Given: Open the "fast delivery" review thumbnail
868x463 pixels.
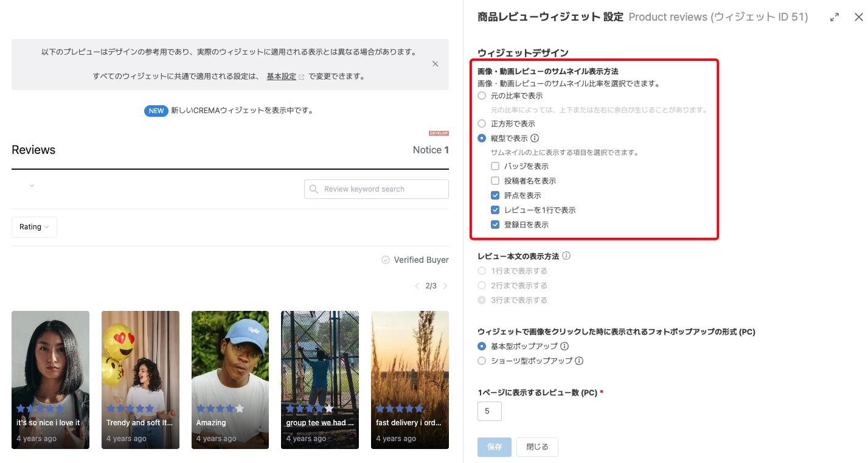Looking at the screenshot, I should [410, 380].
